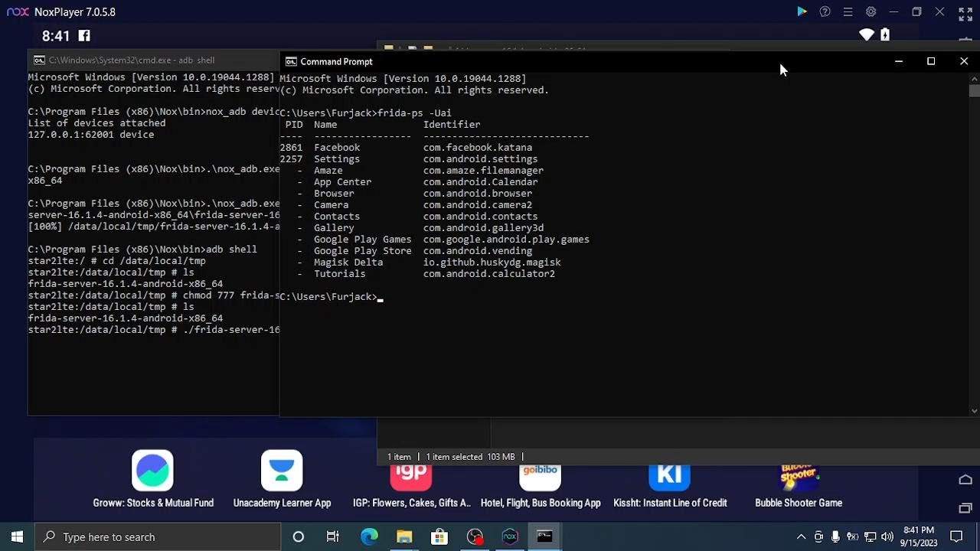Click the Command Prompt vertical scrollbar thumb

coord(974,90)
